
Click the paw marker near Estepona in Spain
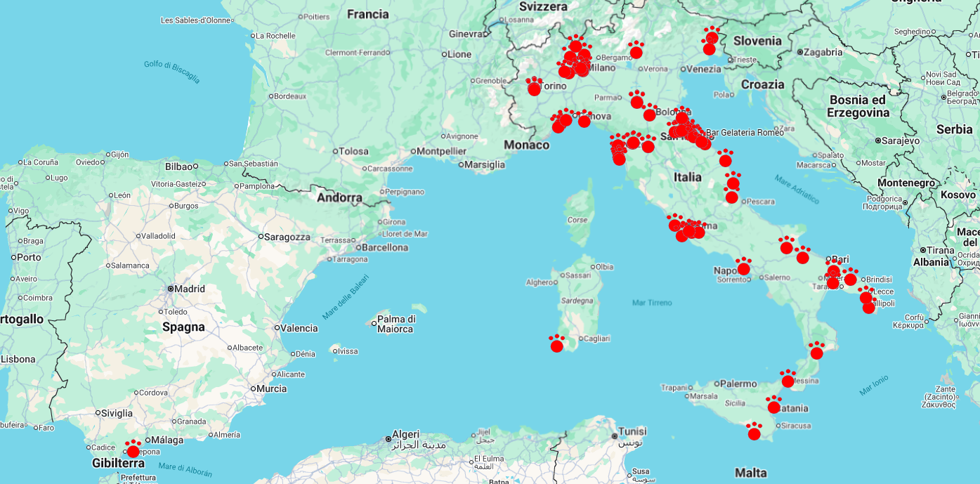[133, 450]
